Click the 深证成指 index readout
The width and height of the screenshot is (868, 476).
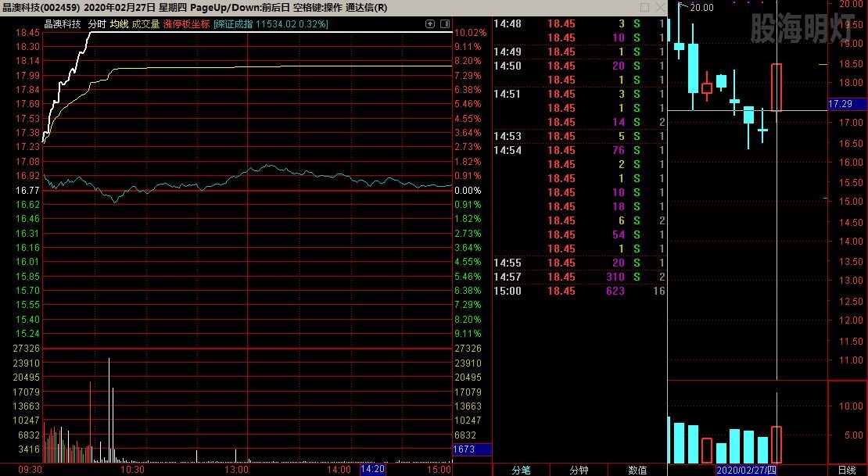coord(271,23)
